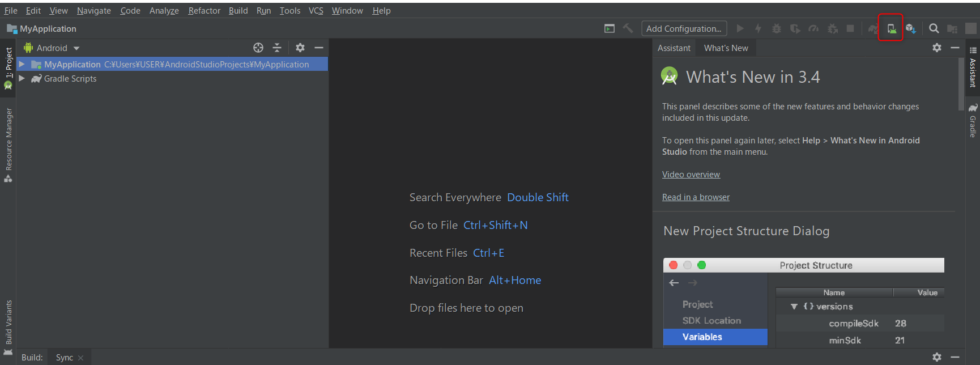Click the Make Project hammer icon
Image resolution: width=980 pixels, height=365 pixels.
628,28
